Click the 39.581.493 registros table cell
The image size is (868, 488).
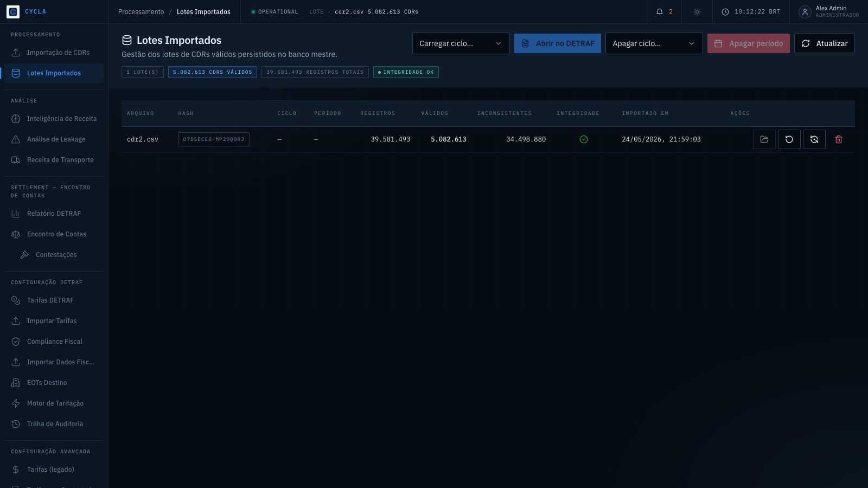point(391,139)
